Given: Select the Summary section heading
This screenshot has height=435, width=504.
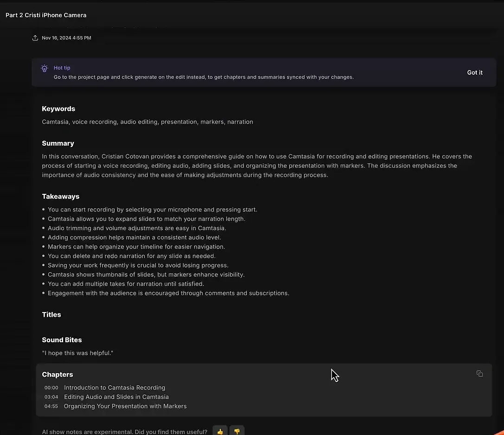Looking at the screenshot, I should [x=58, y=143].
